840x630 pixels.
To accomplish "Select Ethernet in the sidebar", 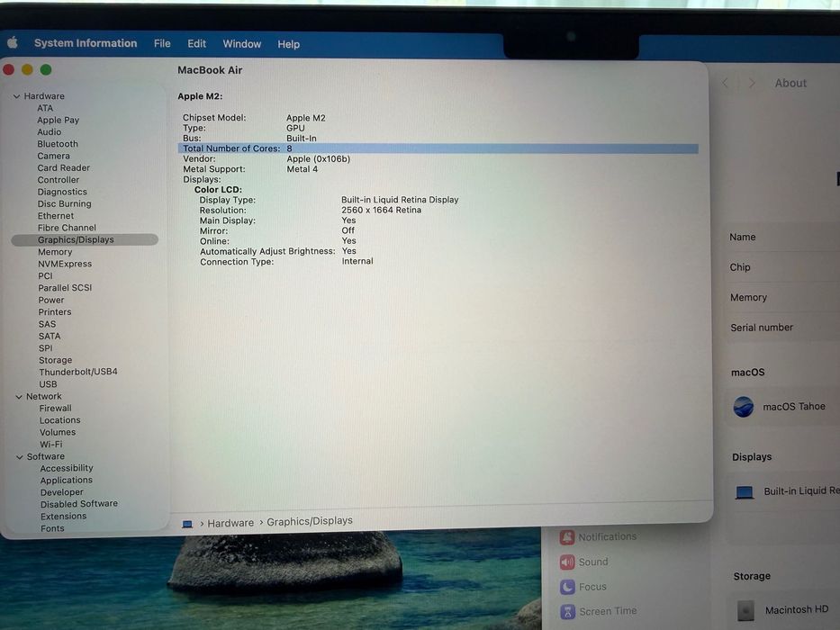I will [56, 216].
